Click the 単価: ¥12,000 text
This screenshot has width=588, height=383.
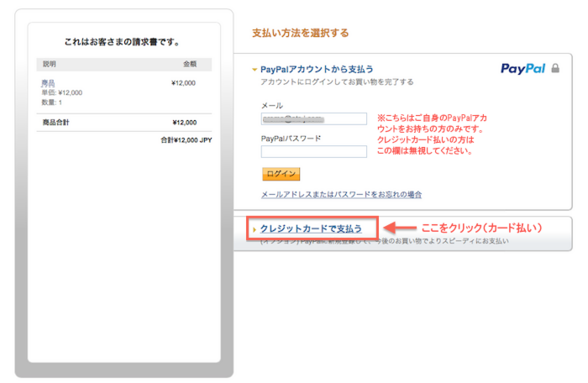pos(61,92)
